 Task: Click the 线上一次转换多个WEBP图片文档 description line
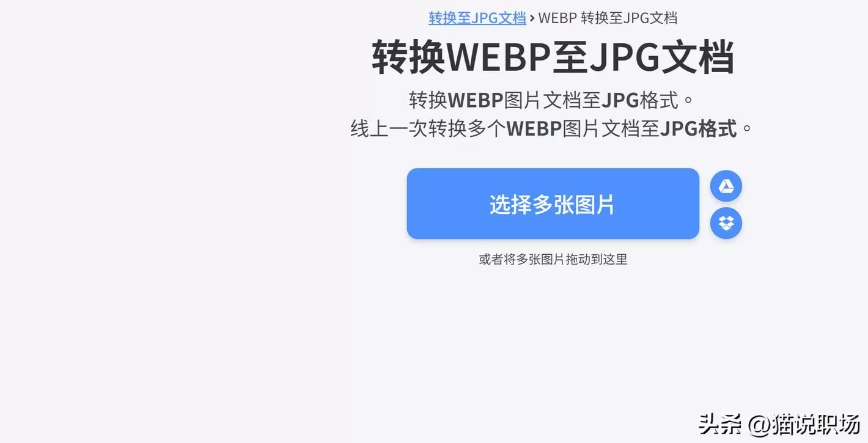(553, 128)
